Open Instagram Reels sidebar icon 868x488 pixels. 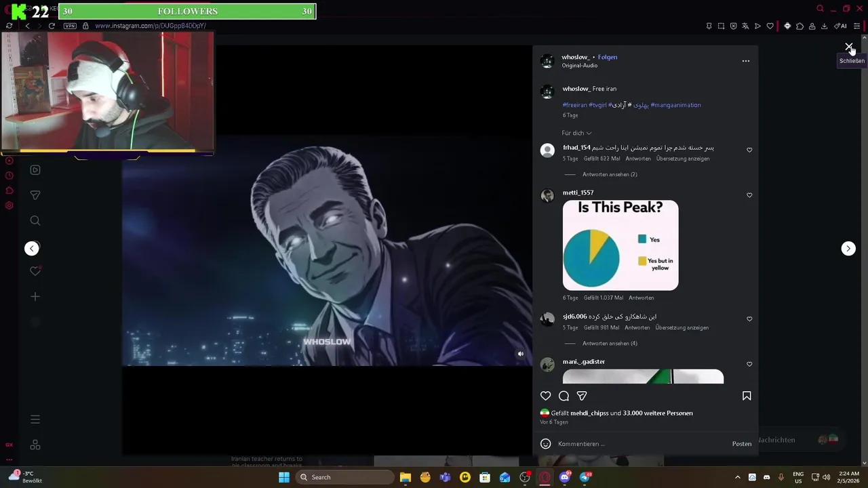[35, 170]
